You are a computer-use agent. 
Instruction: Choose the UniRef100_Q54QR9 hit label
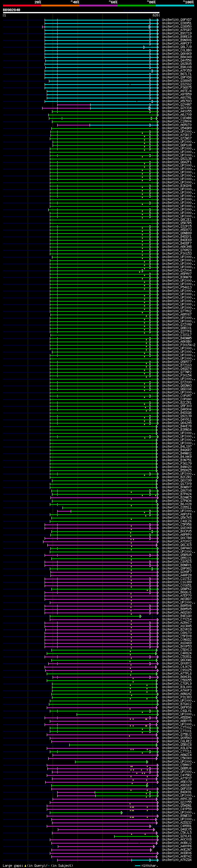pos(177,128)
